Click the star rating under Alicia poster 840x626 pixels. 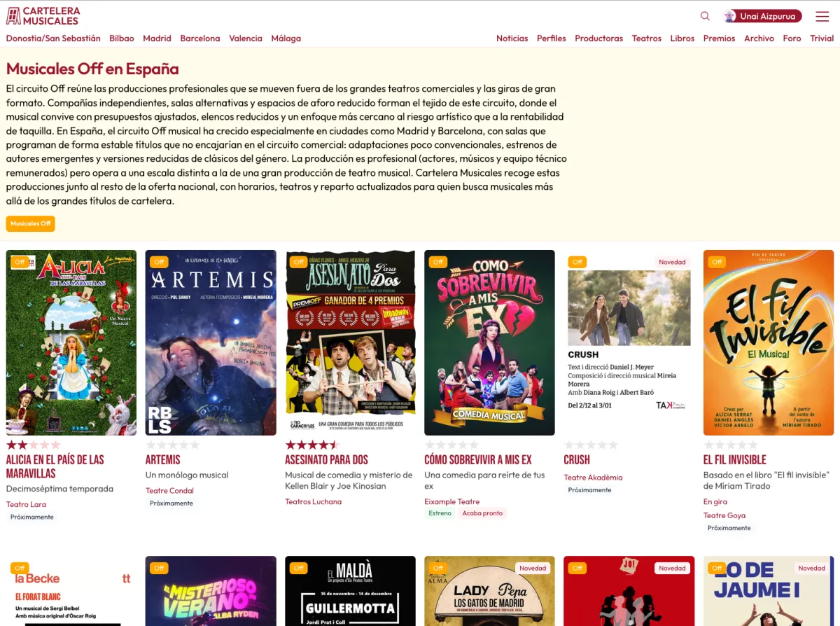[x=34, y=445]
